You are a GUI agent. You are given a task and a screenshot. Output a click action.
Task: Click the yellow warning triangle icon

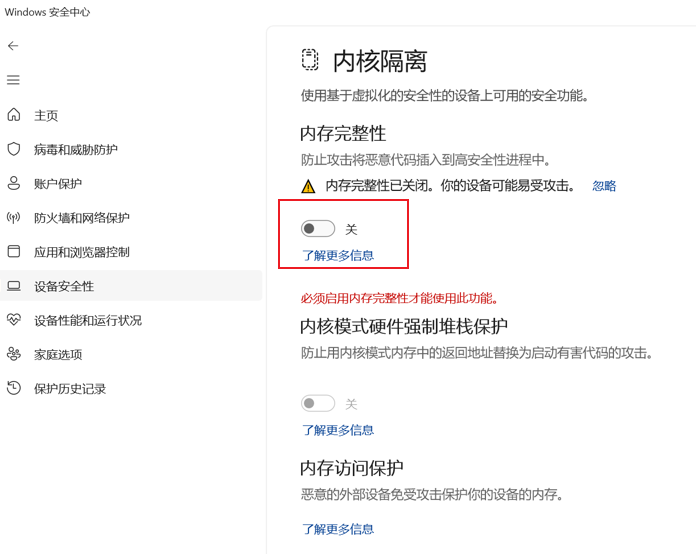pyautogui.click(x=308, y=186)
